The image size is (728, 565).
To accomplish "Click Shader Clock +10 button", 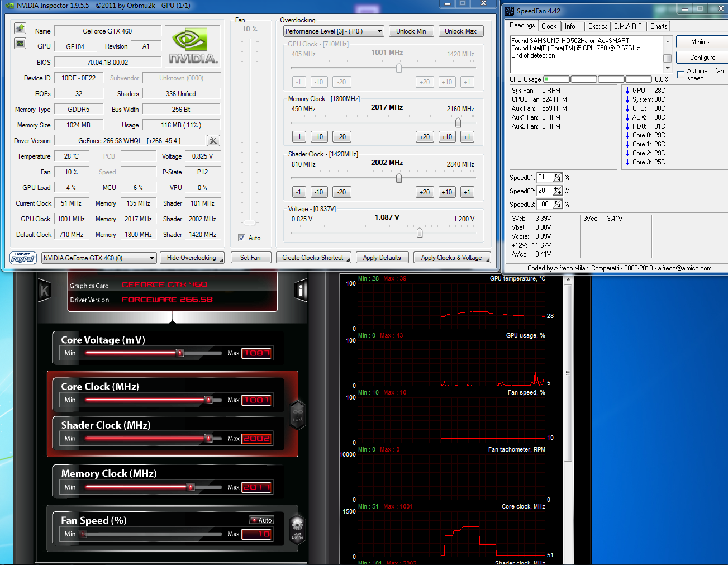I will click(x=447, y=192).
